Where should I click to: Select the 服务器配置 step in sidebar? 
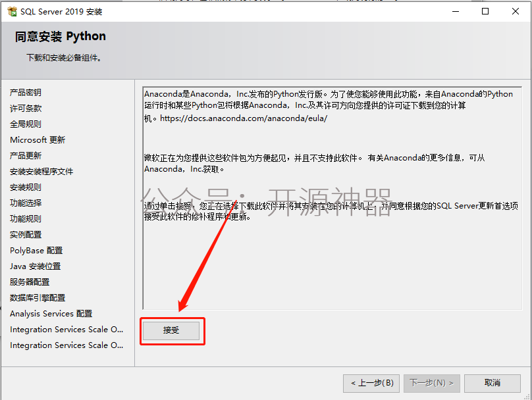point(30,282)
